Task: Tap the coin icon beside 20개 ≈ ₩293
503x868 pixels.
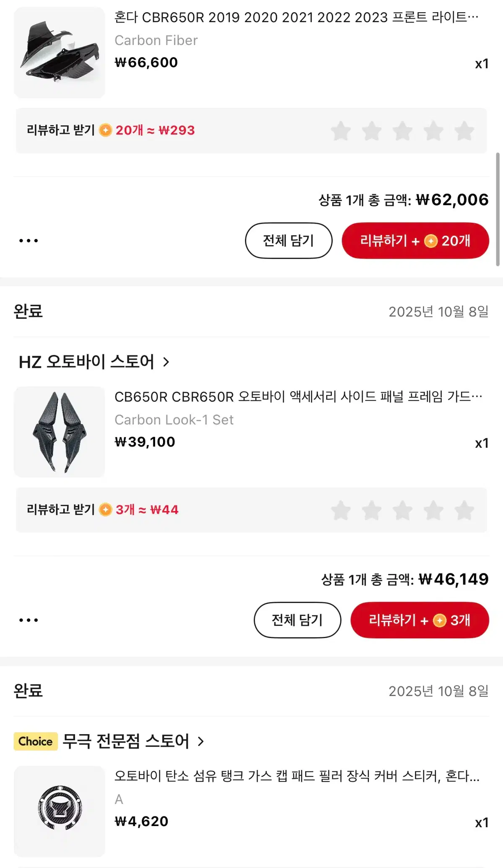Action: (x=106, y=130)
